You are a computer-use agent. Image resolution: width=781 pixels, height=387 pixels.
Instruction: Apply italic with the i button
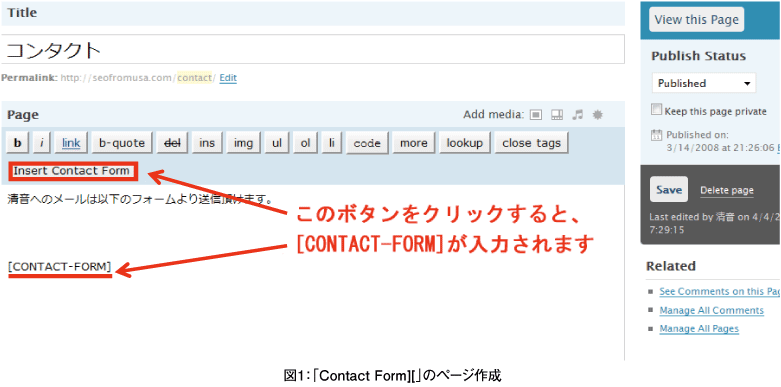pyautogui.click(x=42, y=143)
